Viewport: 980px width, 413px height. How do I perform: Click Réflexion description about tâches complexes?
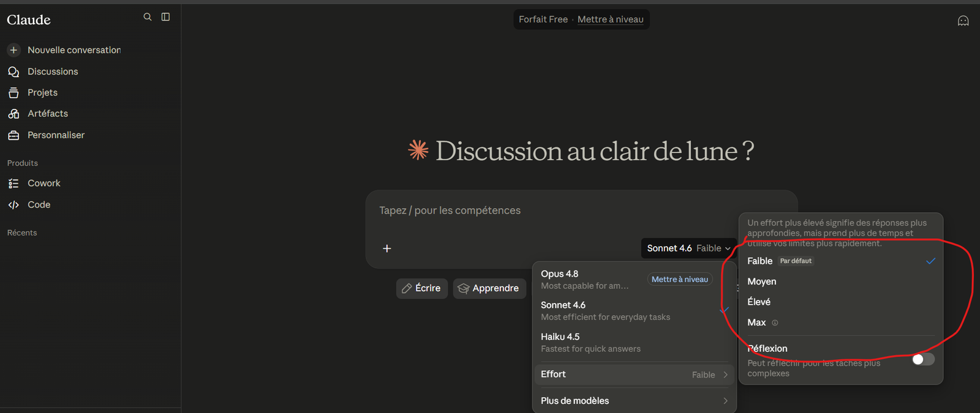point(813,368)
